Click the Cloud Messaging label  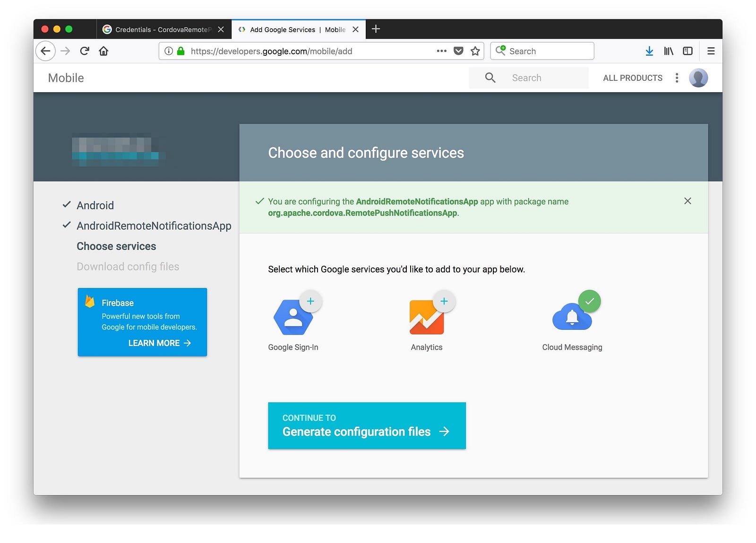pos(572,347)
